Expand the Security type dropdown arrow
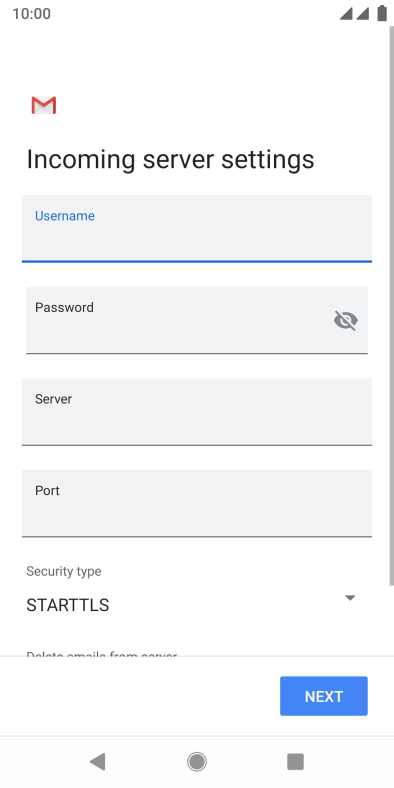 pyautogui.click(x=350, y=598)
